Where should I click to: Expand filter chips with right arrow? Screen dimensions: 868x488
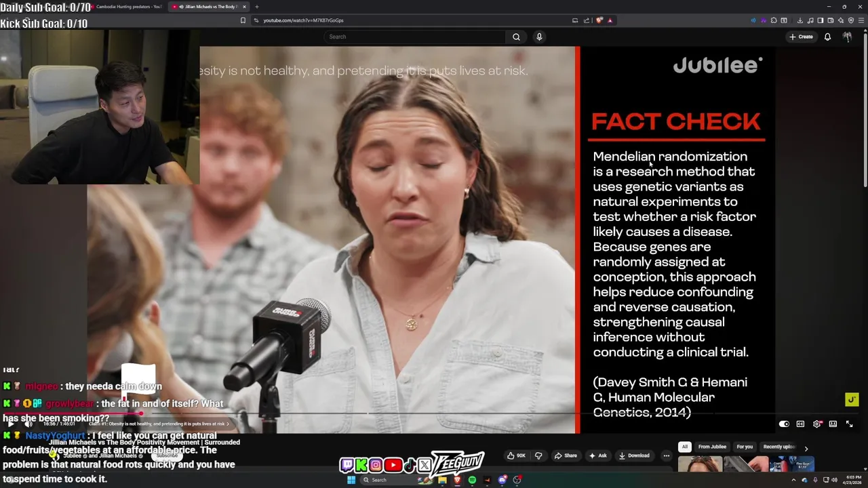pos(806,448)
